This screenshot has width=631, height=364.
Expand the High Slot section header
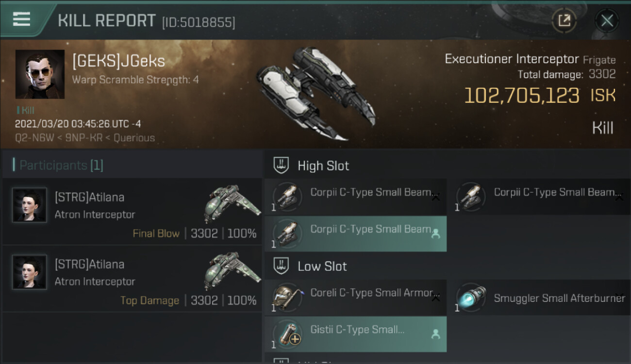(323, 165)
